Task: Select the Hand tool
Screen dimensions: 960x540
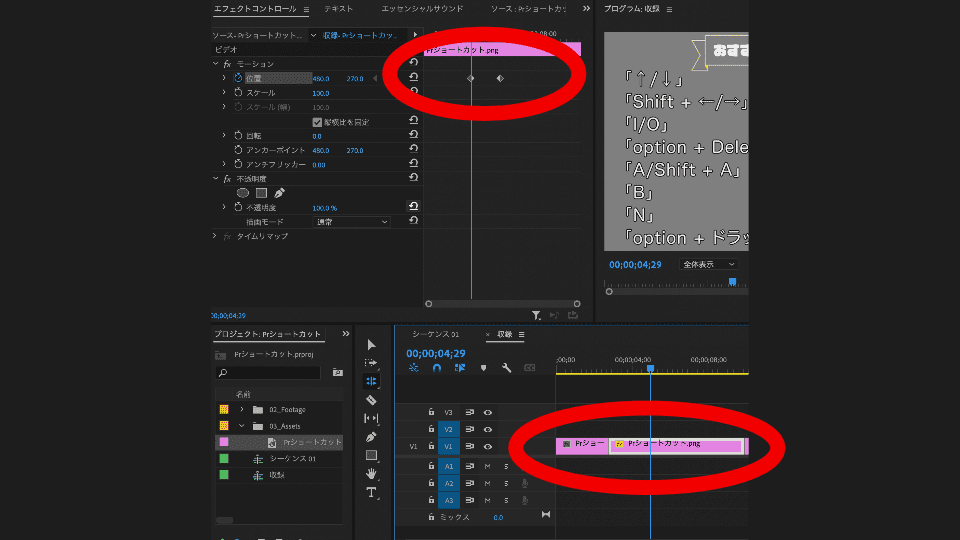Action: click(371, 473)
